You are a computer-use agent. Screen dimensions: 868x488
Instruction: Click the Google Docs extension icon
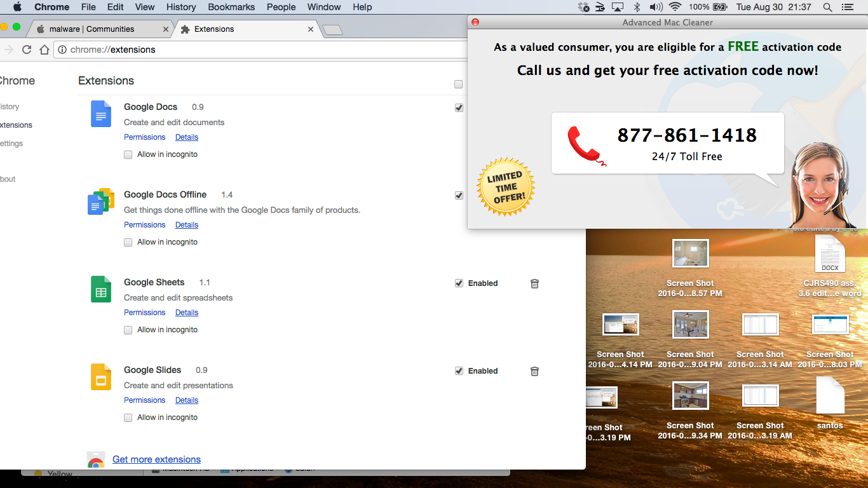click(101, 114)
